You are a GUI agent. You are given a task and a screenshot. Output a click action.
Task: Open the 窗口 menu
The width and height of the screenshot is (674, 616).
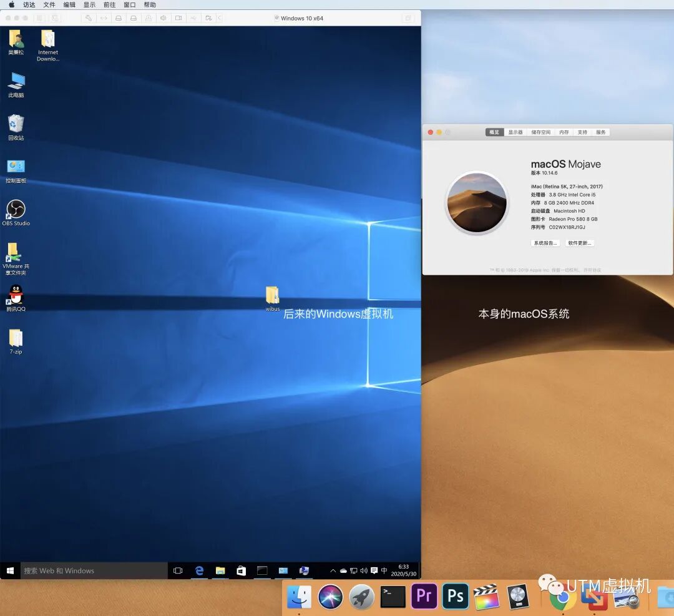[129, 5]
